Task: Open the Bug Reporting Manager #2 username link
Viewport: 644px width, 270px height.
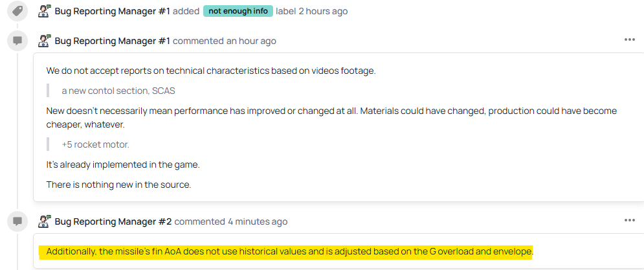Action: click(113, 221)
